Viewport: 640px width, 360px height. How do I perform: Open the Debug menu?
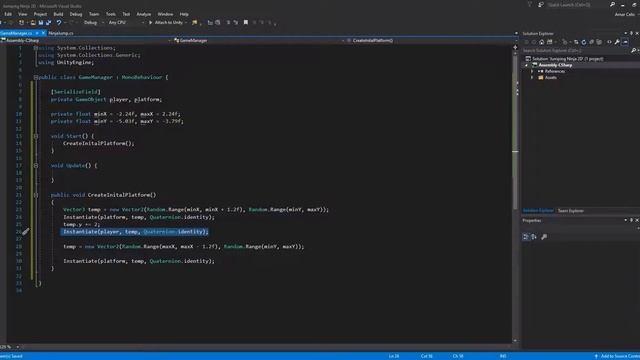pyautogui.click(x=76, y=14)
